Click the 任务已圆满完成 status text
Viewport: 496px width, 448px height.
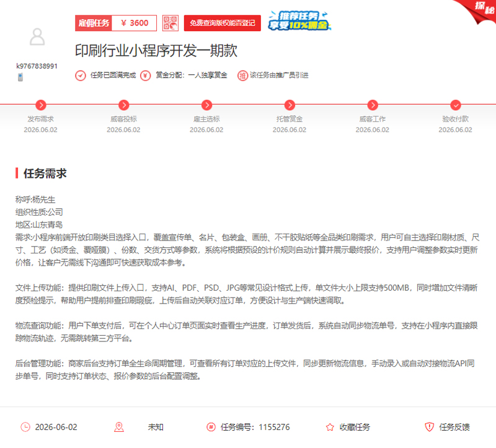(113, 75)
